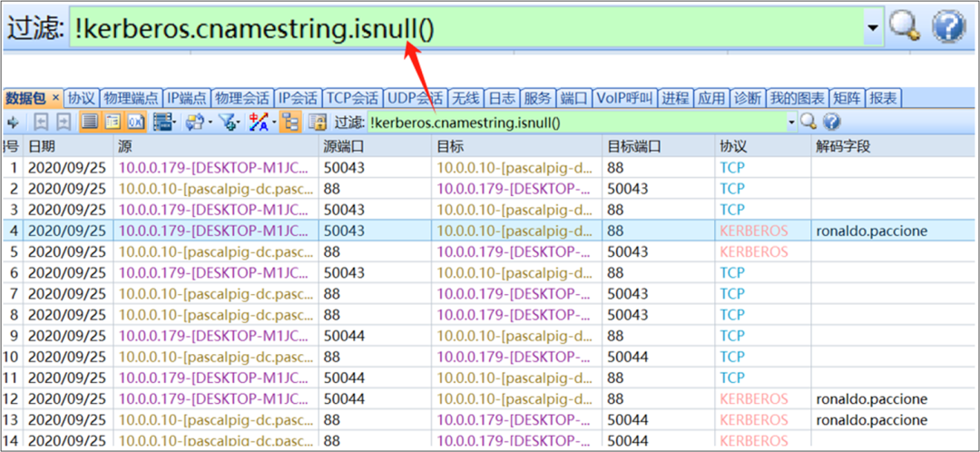Viewport: 980px width, 452px height.
Task: Click the small help icon in packet toolbar
Action: pos(830,123)
